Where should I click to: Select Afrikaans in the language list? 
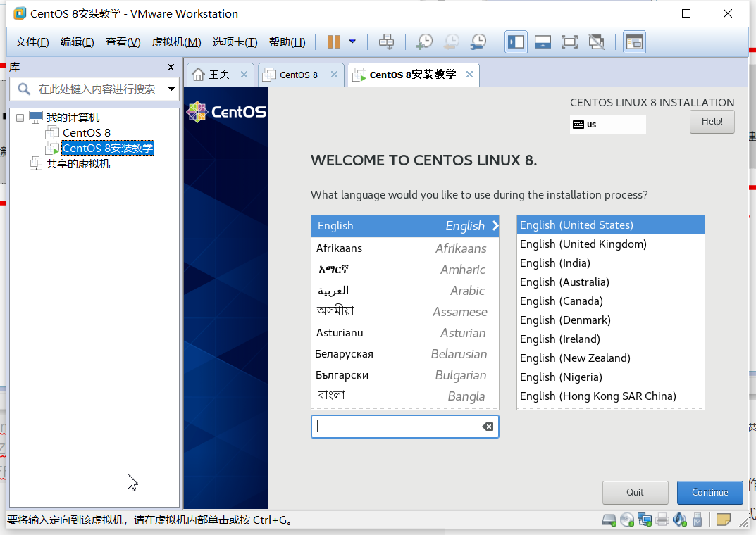pyautogui.click(x=405, y=248)
